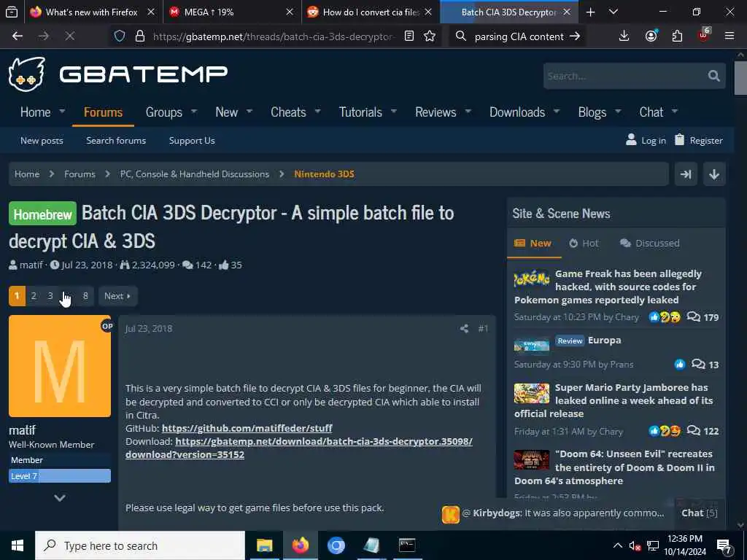Select the Discussed news tab

[x=649, y=244]
